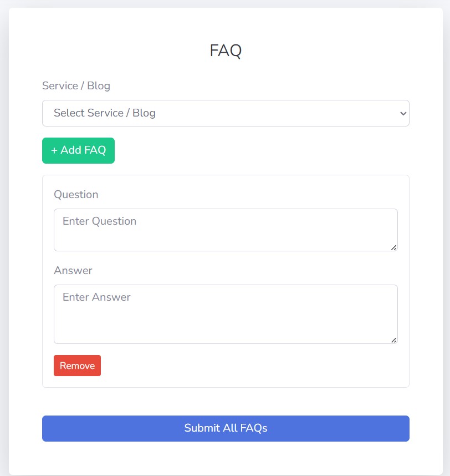Click the chevron arrow of the service selector
The width and height of the screenshot is (450, 476).
[x=403, y=113]
